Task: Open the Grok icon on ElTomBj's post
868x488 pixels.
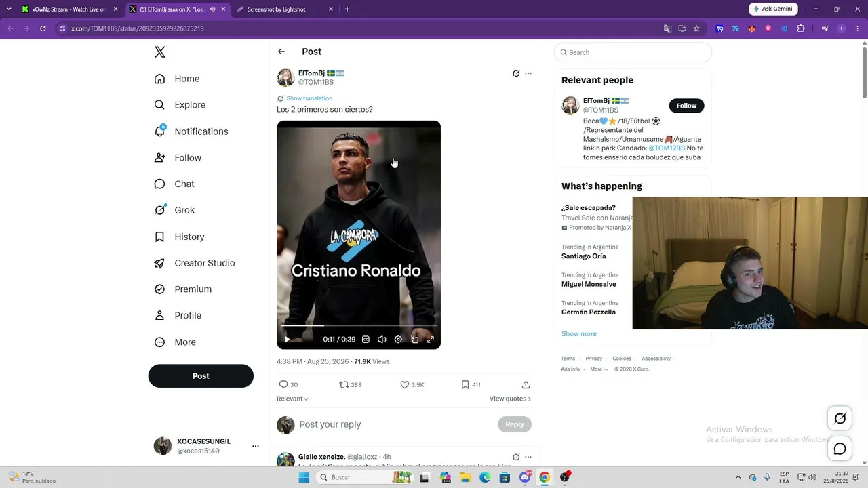Action: point(516,73)
